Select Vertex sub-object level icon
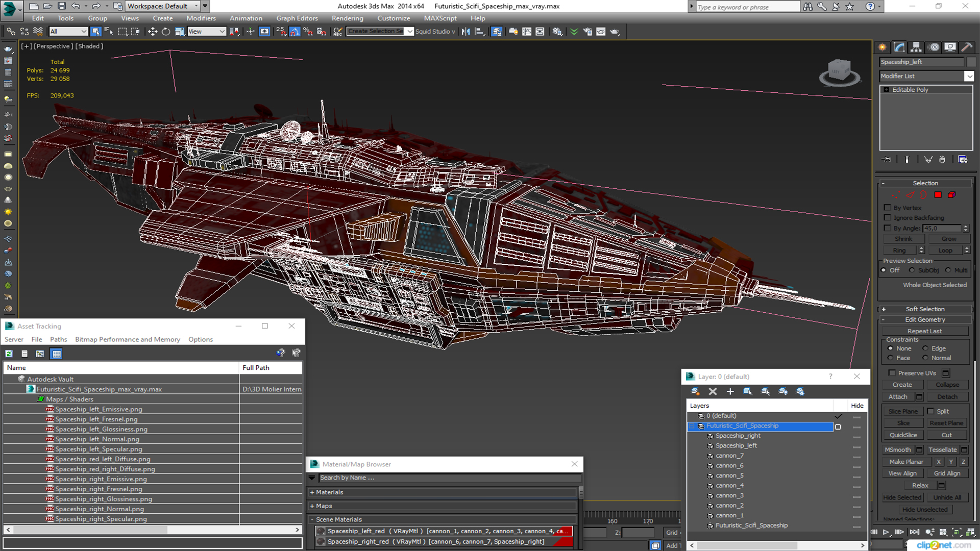 click(896, 195)
